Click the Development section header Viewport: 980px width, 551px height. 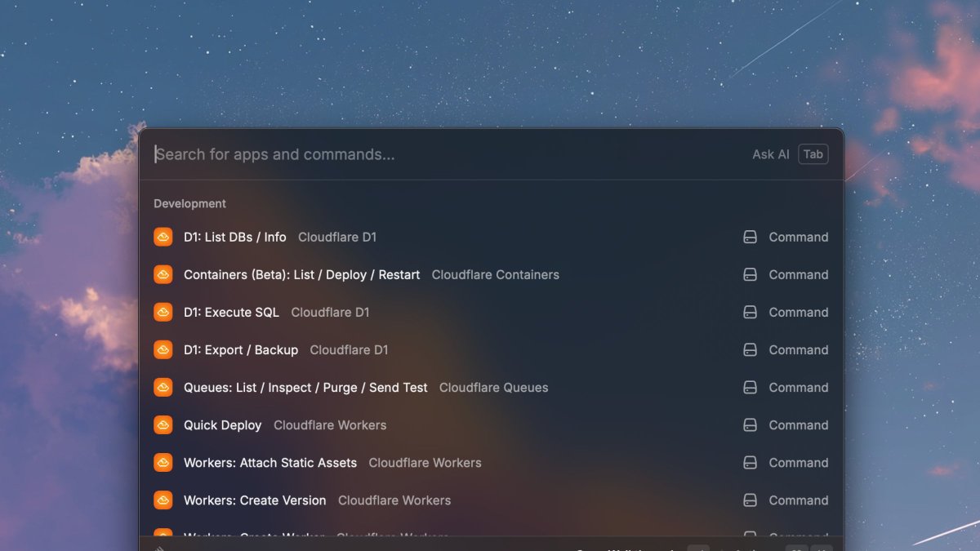coord(189,204)
